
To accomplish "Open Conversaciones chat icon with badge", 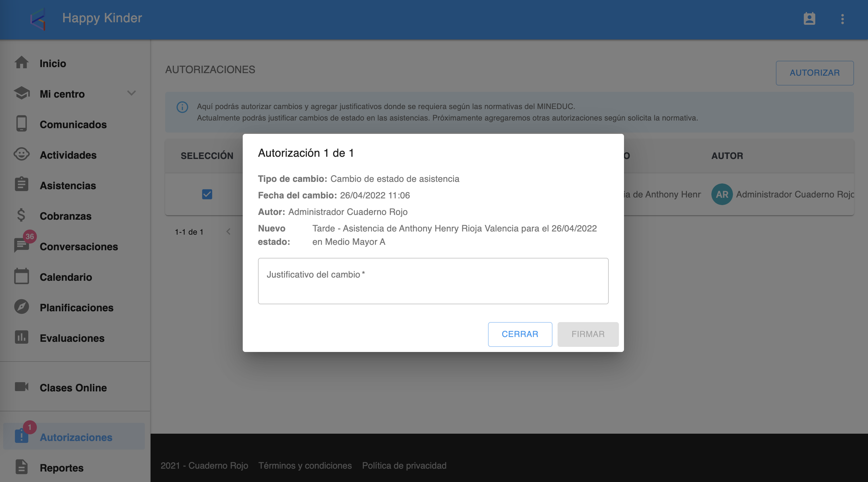I will click(22, 245).
